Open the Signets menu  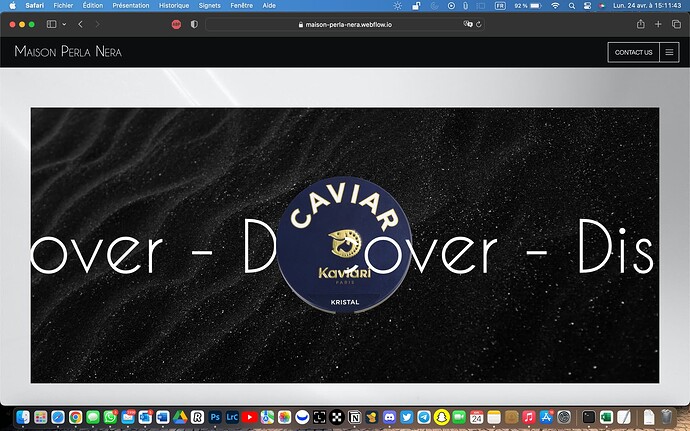(x=209, y=5)
